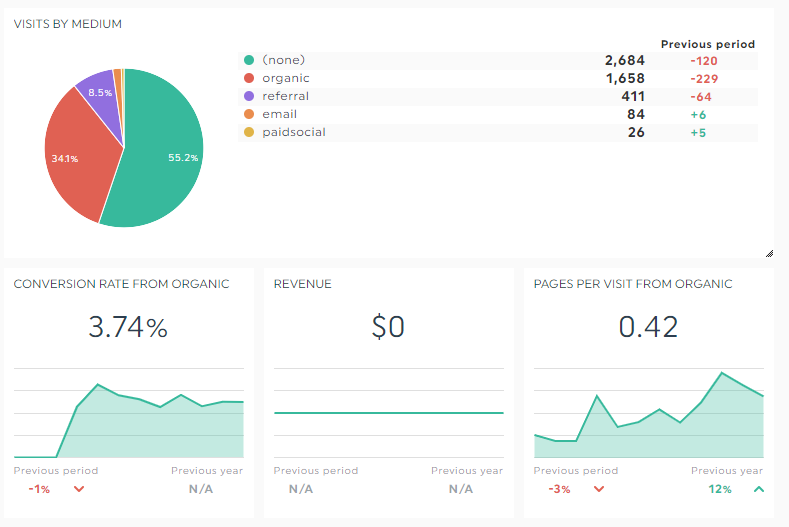Click the Revenue widget title
Screen dimensions: 789x527
pyautogui.click(x=302, y=284)
